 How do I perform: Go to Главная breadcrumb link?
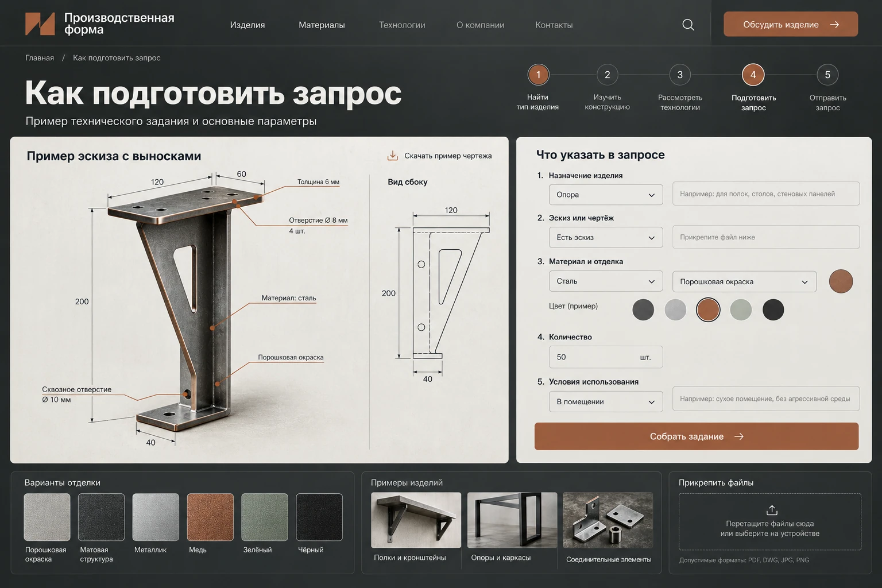point(40,58)
